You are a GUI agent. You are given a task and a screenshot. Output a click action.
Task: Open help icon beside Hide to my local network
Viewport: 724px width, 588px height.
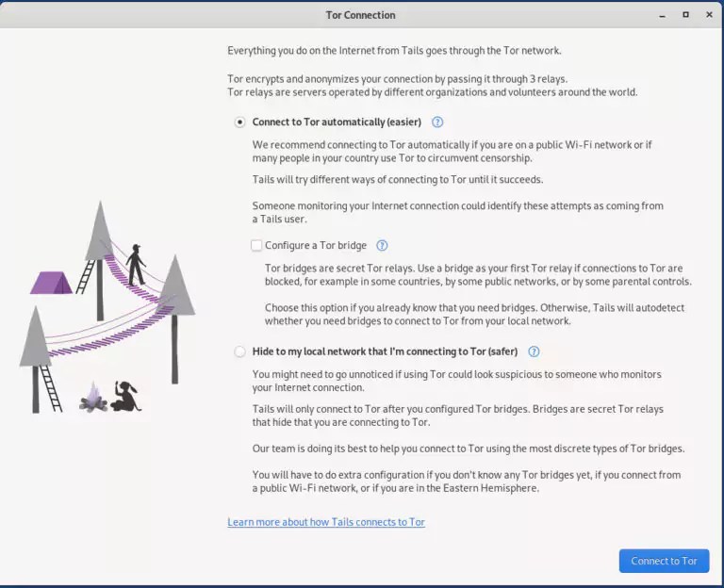[534, 351]
